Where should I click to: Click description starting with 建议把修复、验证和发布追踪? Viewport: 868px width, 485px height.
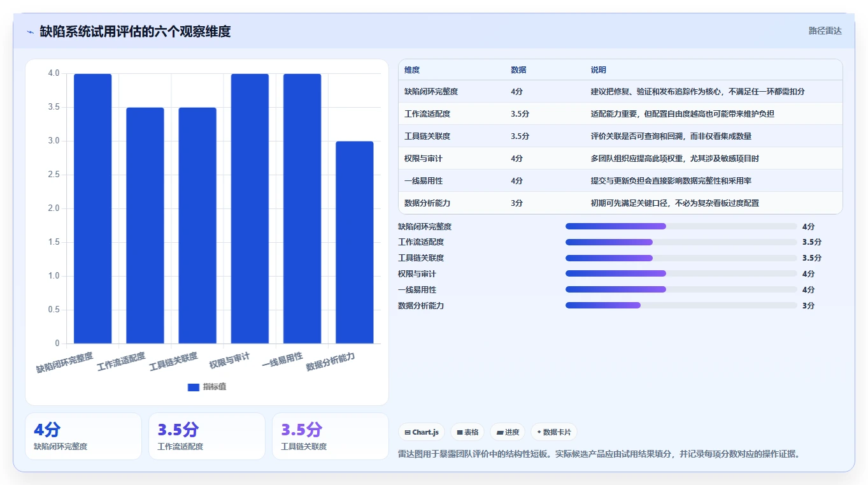click(x=697, y=92)
